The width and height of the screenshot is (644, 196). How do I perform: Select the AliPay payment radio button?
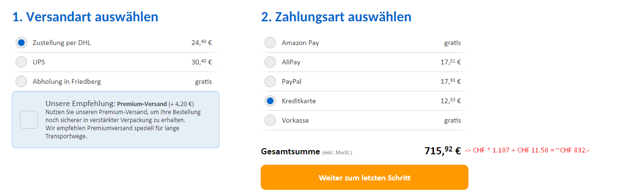point(270,62)
